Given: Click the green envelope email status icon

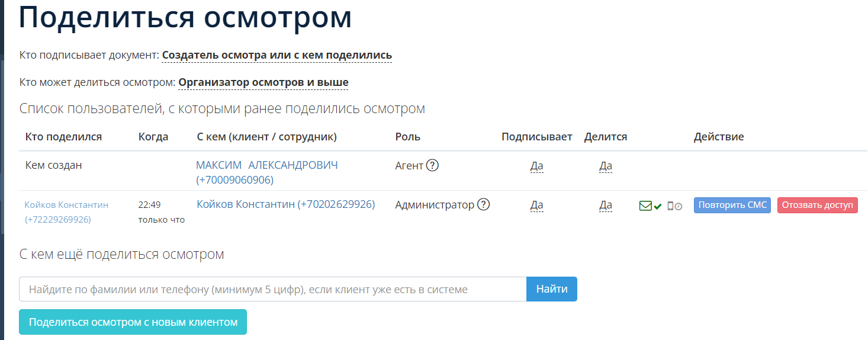Looking at the screenshot, I should point(645,206).
